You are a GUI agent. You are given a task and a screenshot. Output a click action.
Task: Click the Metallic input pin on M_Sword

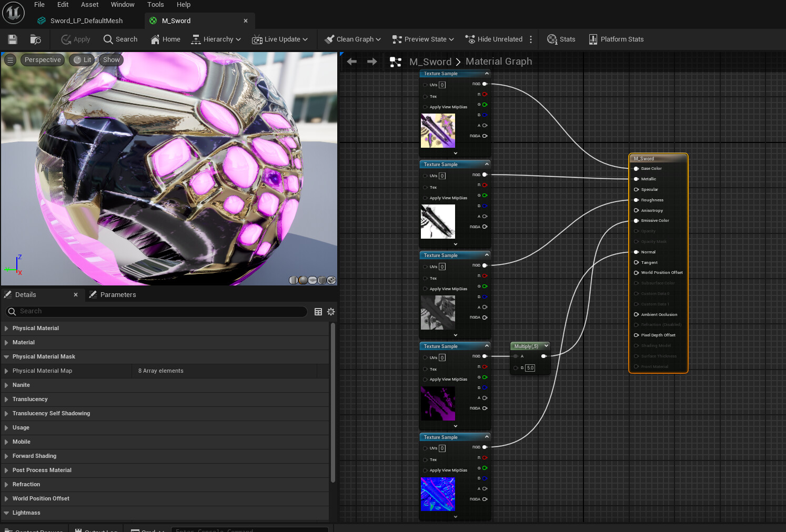pyautogui.click(x=636, y=179)
